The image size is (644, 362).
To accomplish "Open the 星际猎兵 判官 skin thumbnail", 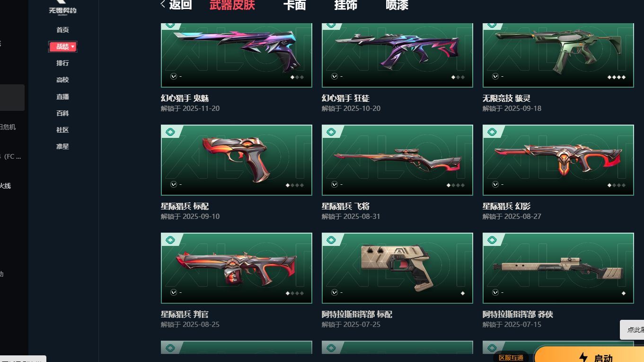I will [x=237, y=268].
